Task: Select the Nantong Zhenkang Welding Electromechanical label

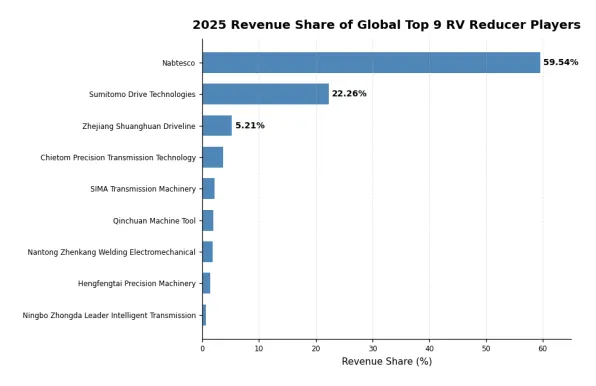Action: click(x=111, y=252)
